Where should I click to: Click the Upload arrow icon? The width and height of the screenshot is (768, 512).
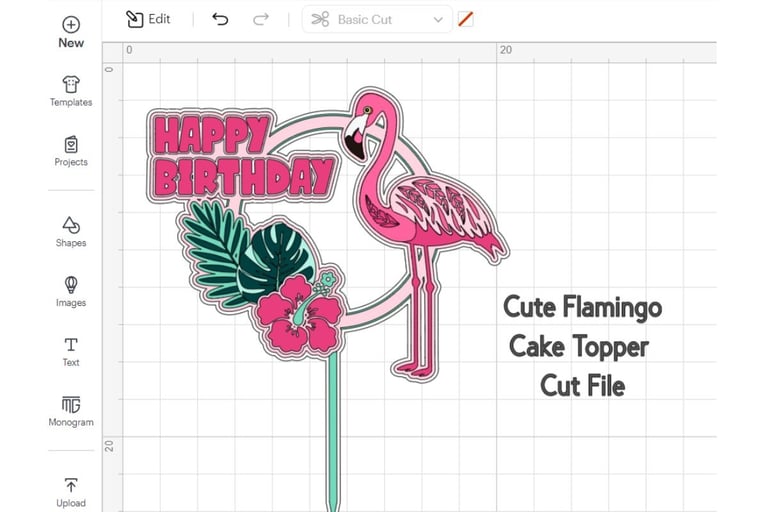pos(71,485)
